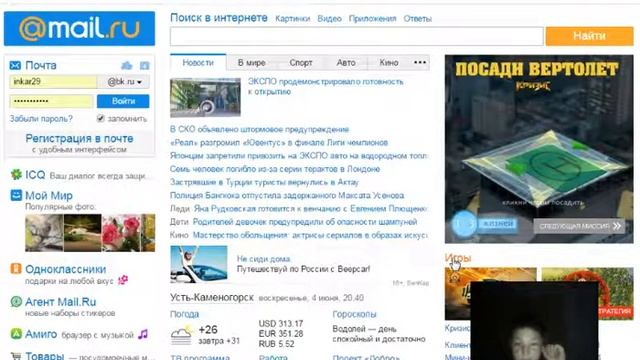The height and width of the screenshot is (360, 640).
Task: Open the Одноклассники text link
Action: click(66, 269)
